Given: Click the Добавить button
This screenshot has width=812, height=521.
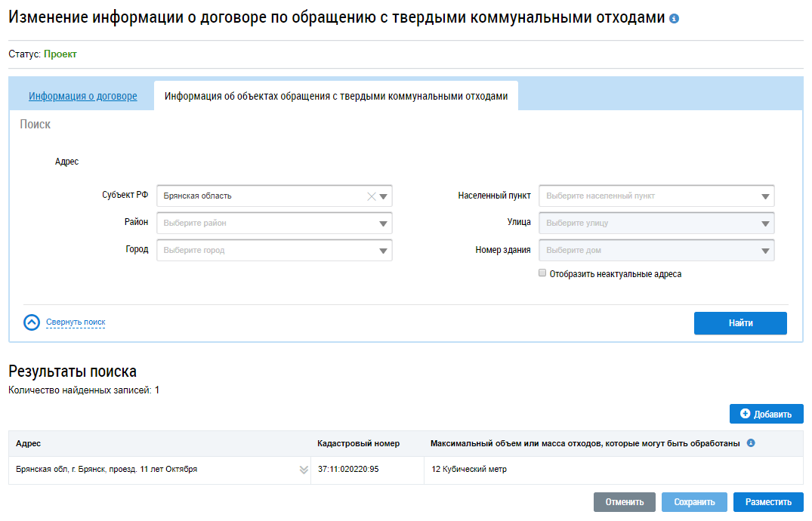Looking at the screenshot, I should click(766, 414).
